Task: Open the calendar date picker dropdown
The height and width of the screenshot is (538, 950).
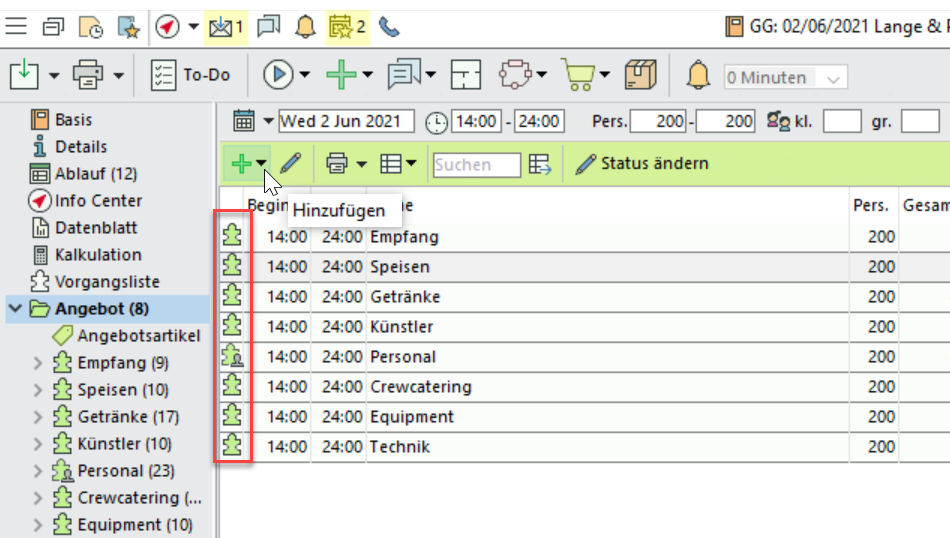Action: (x=269, y=122)
